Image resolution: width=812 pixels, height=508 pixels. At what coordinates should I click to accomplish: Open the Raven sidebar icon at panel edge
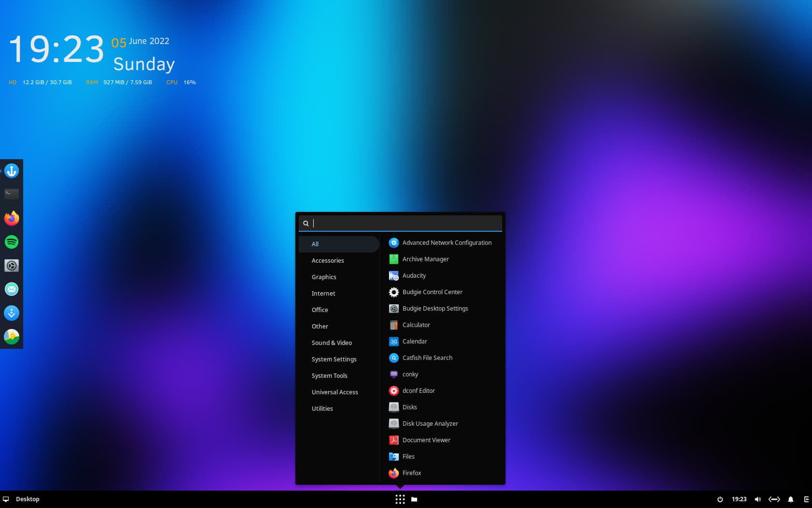pyautogui.click(x=806, y=499)
